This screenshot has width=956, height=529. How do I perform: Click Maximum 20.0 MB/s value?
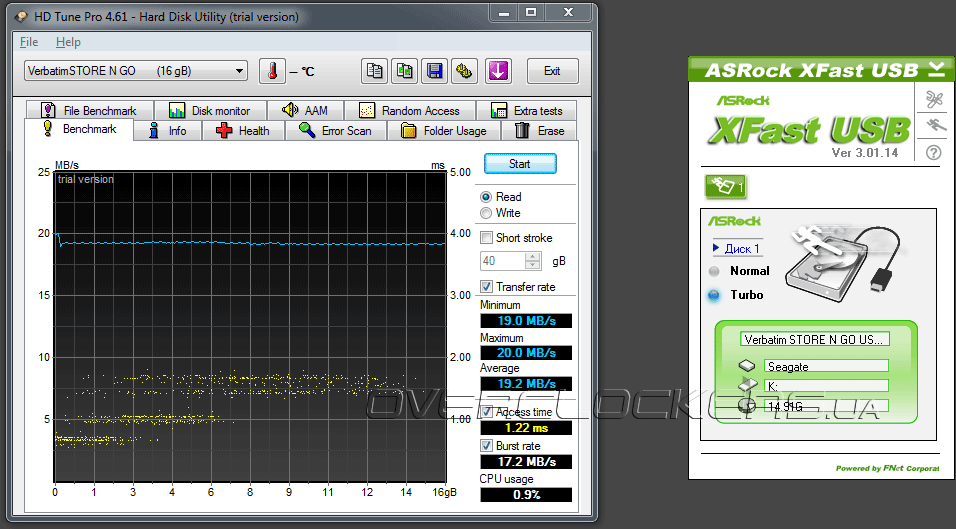526,352
